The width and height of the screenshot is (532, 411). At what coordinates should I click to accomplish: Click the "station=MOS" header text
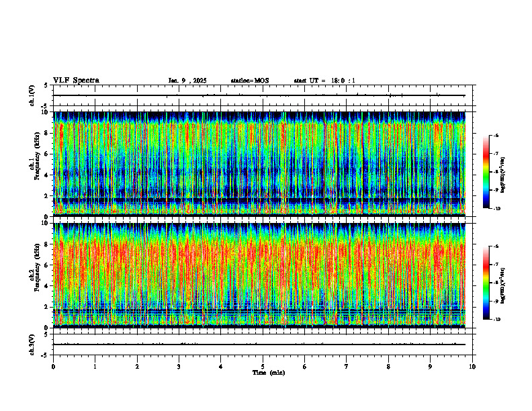point(250,81)
